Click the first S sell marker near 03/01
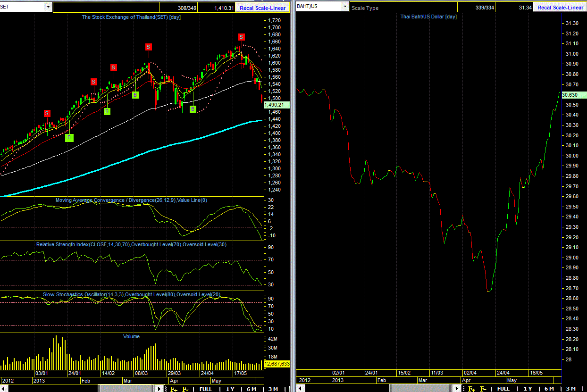 [x=47, y=113]
